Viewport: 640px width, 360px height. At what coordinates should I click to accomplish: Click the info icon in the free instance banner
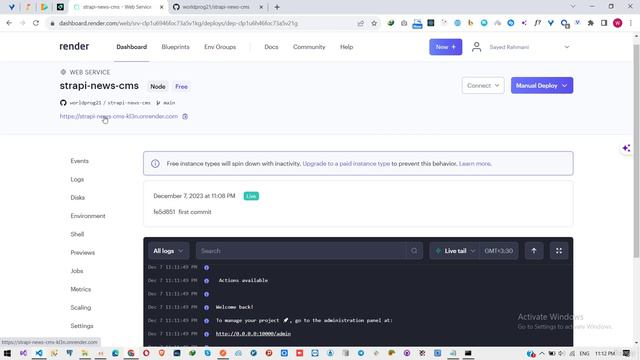click(x=155, y=164)
